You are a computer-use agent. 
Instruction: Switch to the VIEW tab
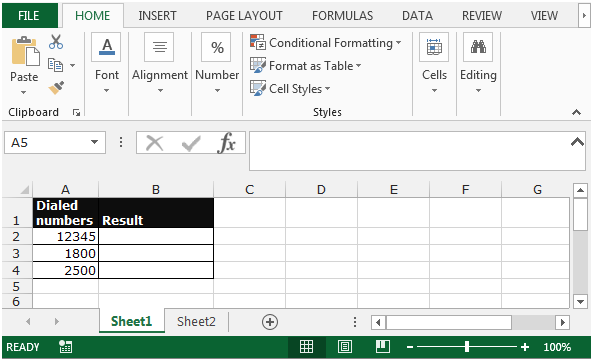point(544,15)
